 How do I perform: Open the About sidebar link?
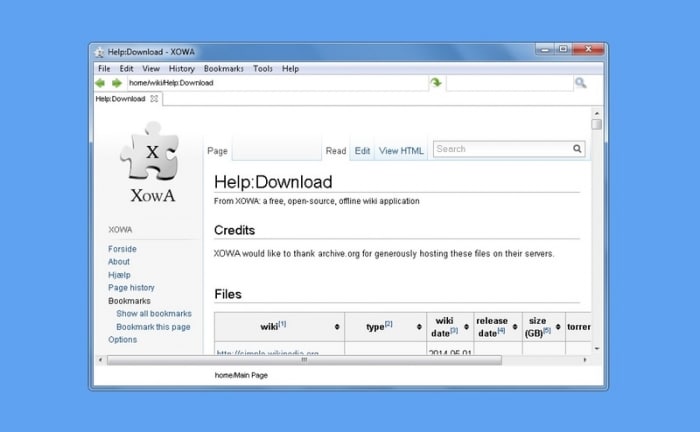click(x=119, y=262)
